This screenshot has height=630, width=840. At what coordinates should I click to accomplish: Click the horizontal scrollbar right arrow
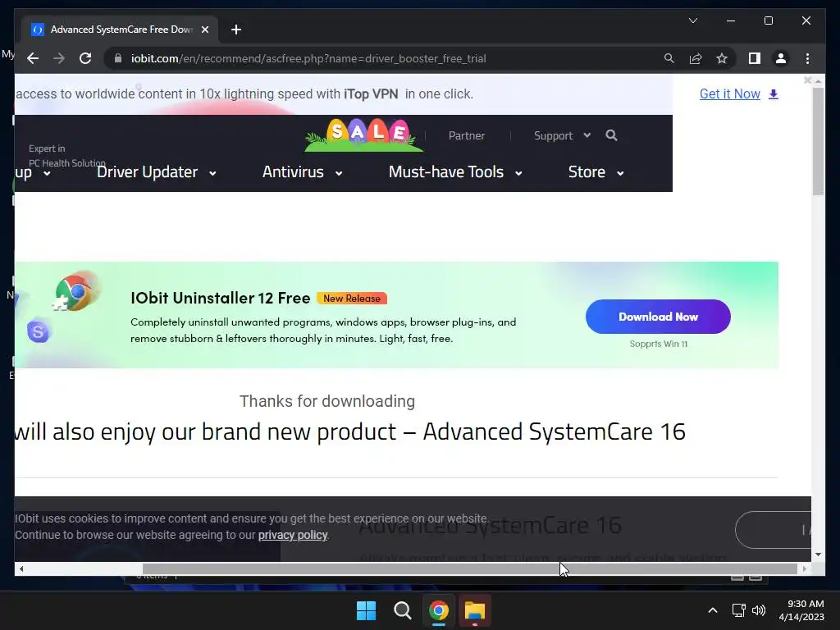[x=804, y=569]
